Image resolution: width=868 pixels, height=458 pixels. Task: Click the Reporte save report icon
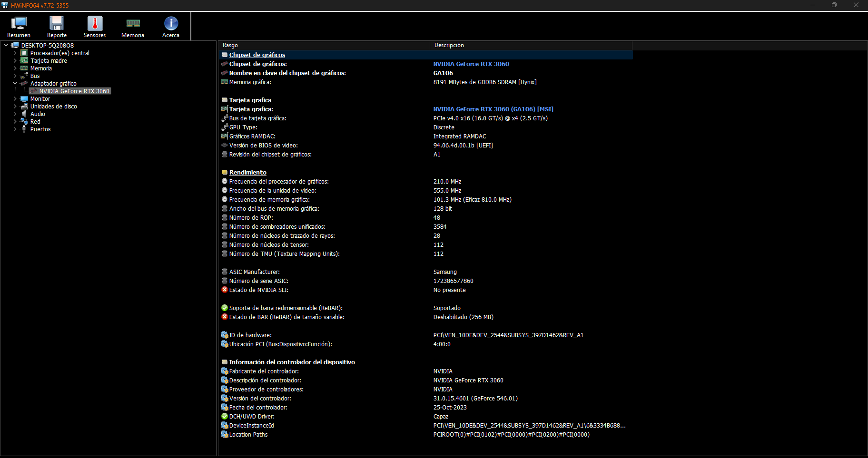pos(57,27)
